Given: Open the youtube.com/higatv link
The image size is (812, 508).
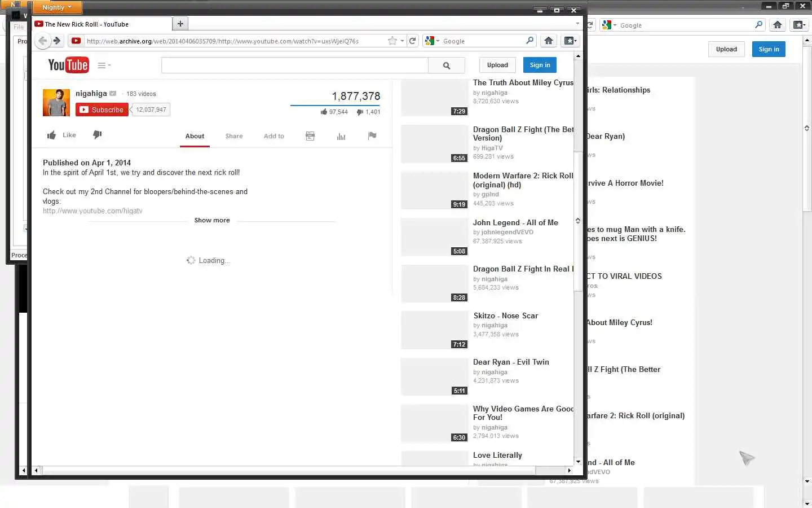Looking at the screenshot, I should coord(92,211).
